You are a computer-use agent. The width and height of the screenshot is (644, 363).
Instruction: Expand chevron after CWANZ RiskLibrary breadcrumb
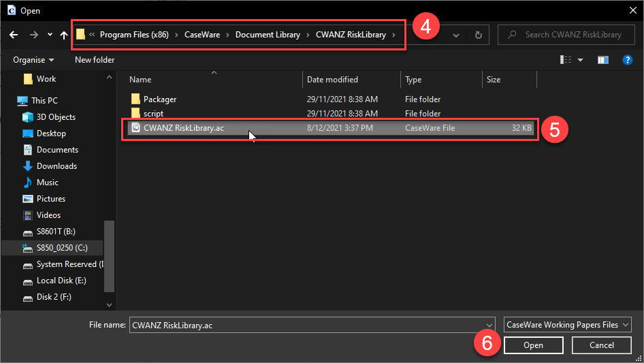point(393,35)
